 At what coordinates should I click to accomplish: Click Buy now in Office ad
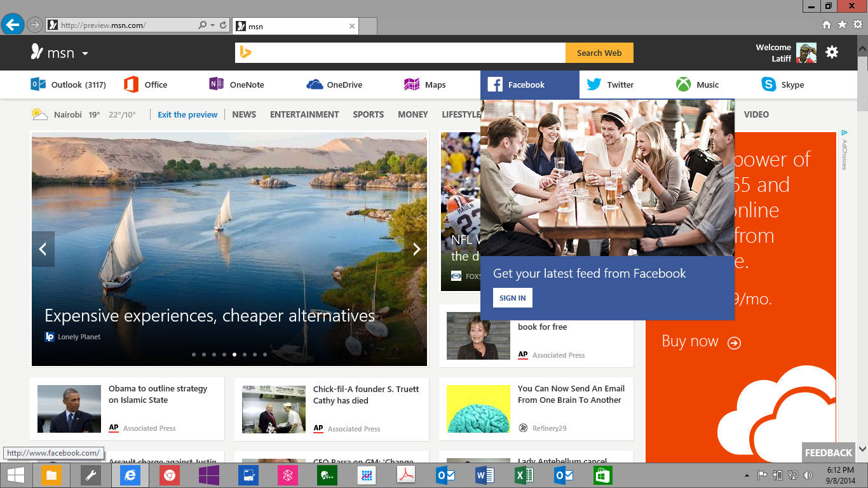point(702,341)
